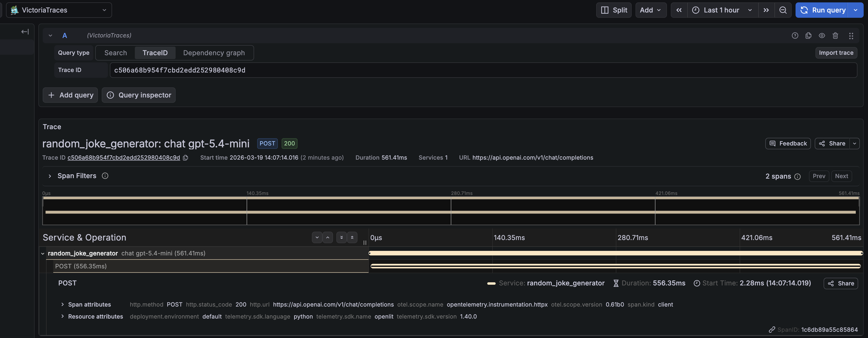Click the telemetry.sdk.version 1.40.0 value
This screenshot has height=338, width=868.
(x=468, y=317)
